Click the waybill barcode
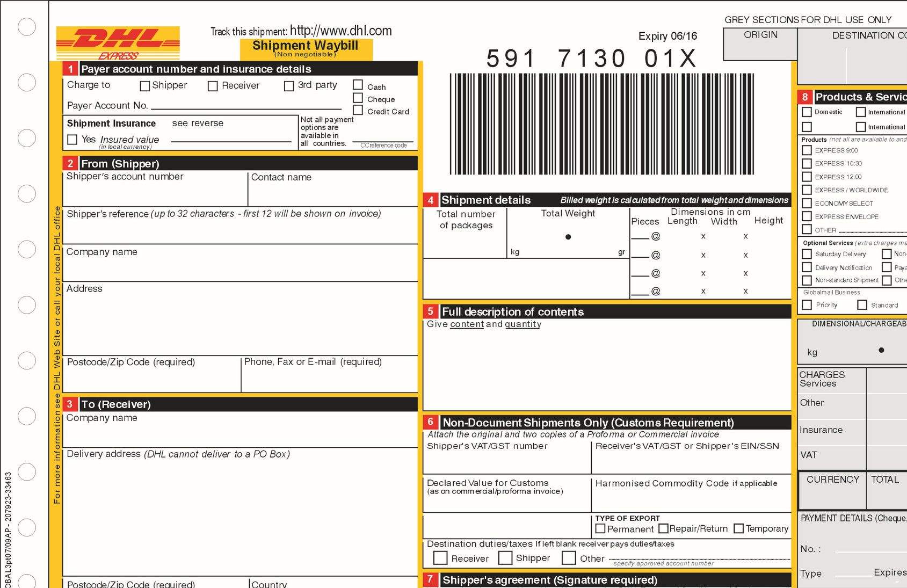 click(601, 124)
